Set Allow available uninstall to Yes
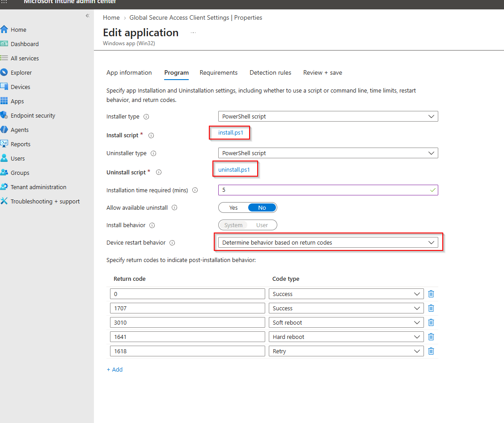 click(233, 207)
